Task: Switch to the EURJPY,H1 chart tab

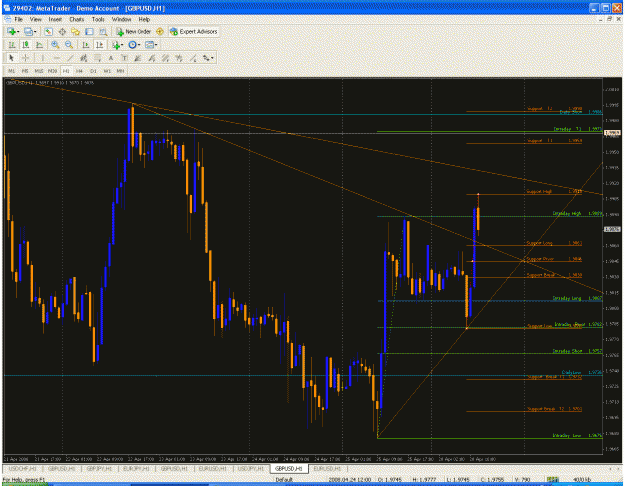Action: click(x=136, y=469)
